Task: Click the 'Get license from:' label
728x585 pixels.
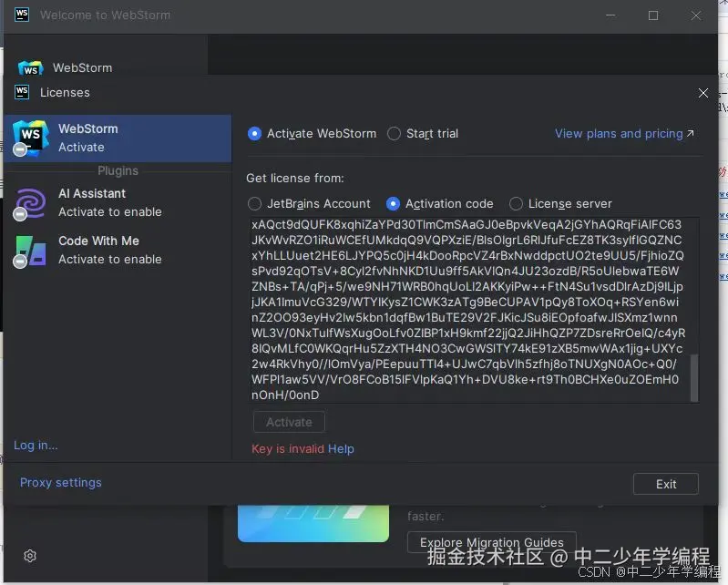Action: tap(295, 179)
